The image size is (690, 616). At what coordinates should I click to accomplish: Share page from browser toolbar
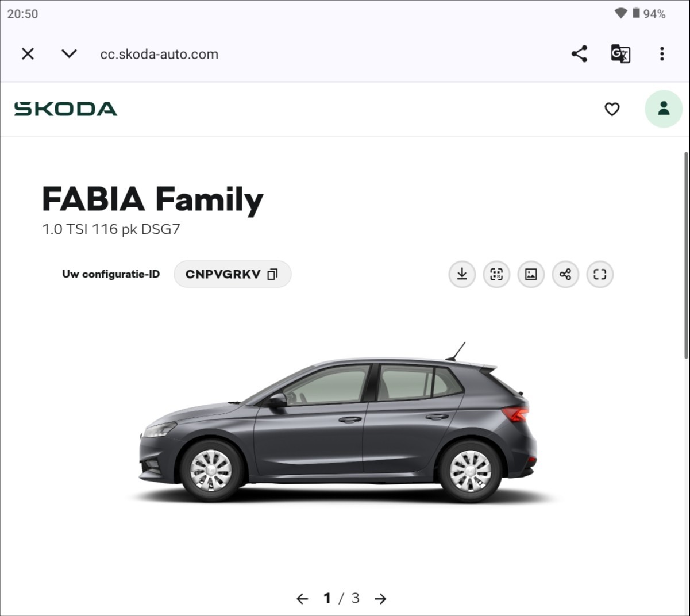tap(579, 53)
